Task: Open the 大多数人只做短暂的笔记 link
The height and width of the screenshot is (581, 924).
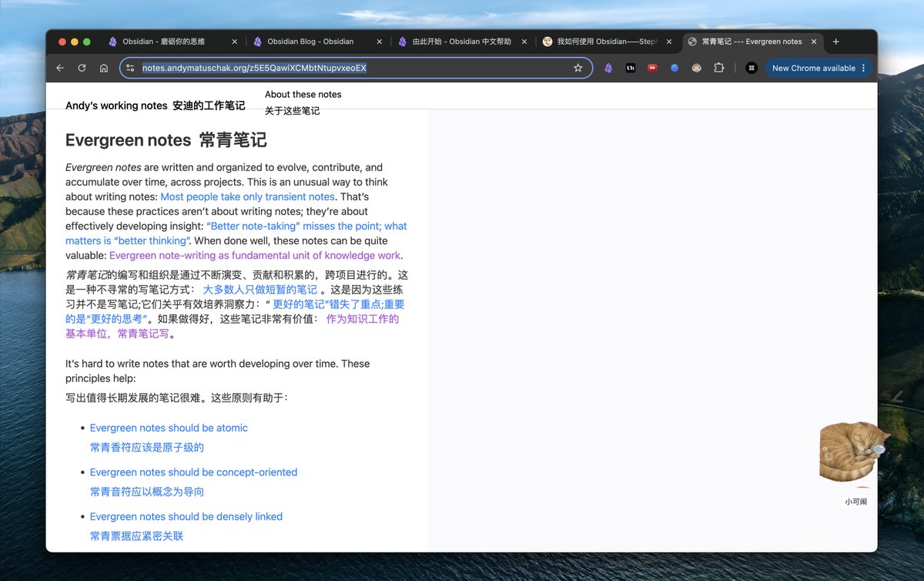Action: (259, 290)
